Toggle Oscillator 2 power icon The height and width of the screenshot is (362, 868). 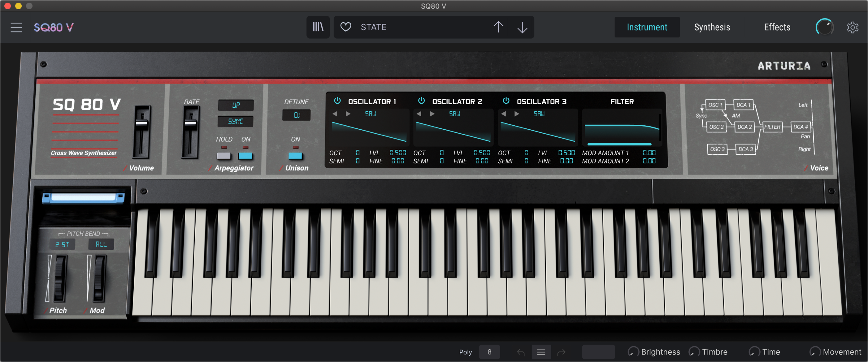click(421, 101)
